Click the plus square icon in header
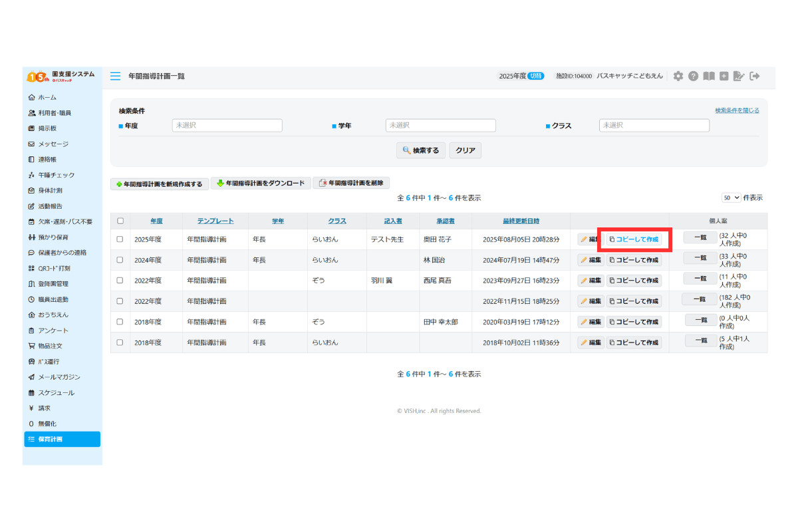The height and width of the screenshot is (532, 798). pyautogui.click(x=724, y=76)
